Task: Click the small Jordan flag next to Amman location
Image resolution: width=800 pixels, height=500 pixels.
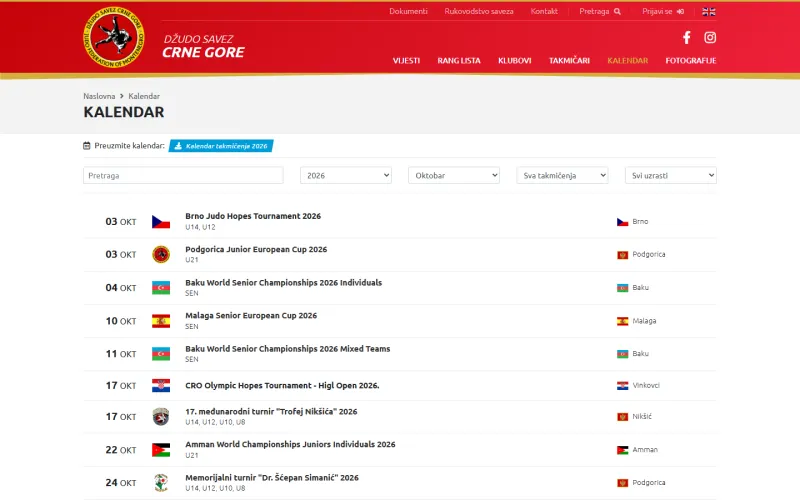Action: (x=622, y=450)
